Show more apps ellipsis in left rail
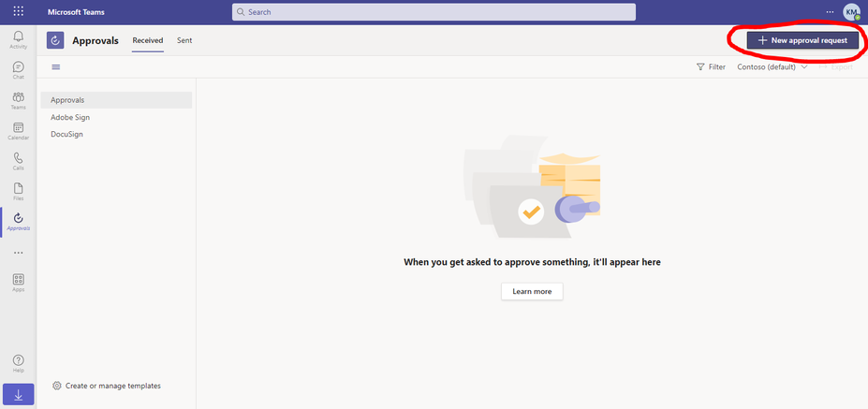868x409 pixels. tap(19, 253)
